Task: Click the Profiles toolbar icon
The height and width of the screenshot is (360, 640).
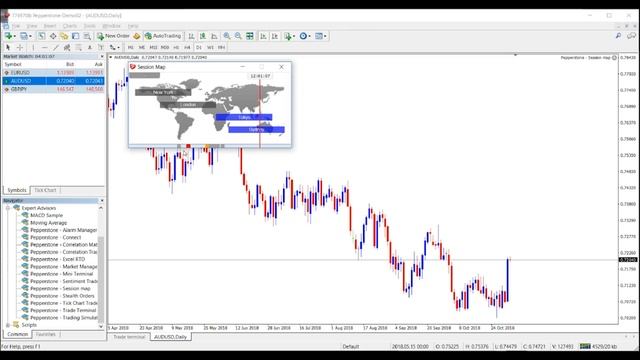Action: tap(24, 36)
